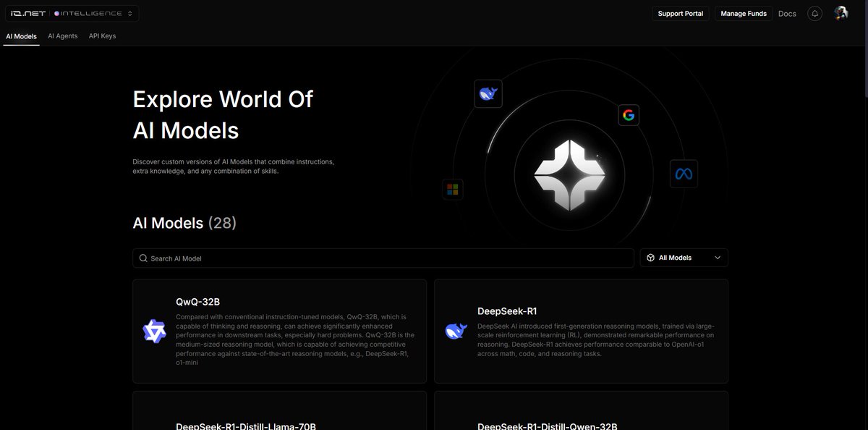Click the Google logo icon
This screenshot has width=868, height=430.
tap(629, 115)
